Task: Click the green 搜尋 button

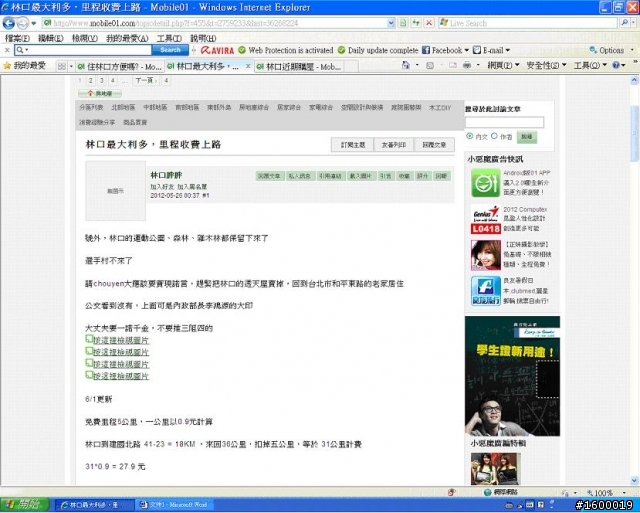Action: (527, 137)
